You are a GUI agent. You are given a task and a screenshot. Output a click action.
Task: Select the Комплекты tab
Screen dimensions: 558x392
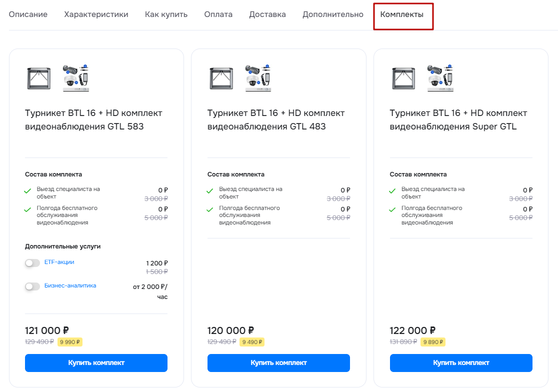coord(402,14)
